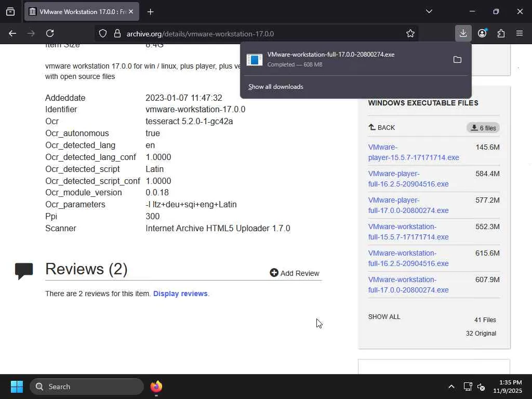Download VMware-workstation-full-15.5.7-17171714.exe
This screenshot has width=532, height=399.
click(x=408, y=232)
